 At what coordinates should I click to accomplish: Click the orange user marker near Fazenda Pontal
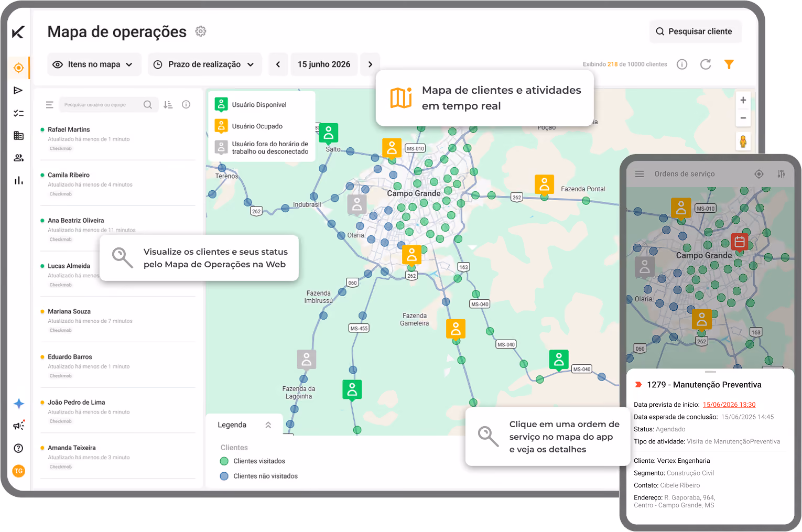[544, 184]
